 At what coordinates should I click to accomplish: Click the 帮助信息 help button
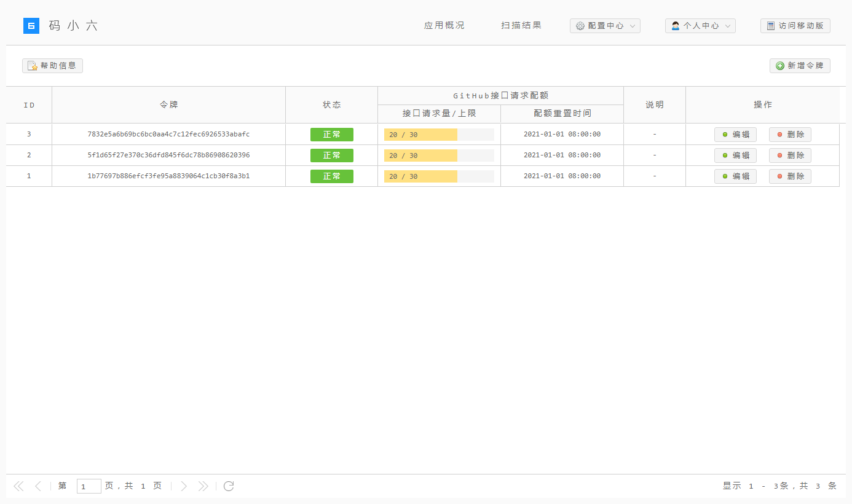pos(52,66)
